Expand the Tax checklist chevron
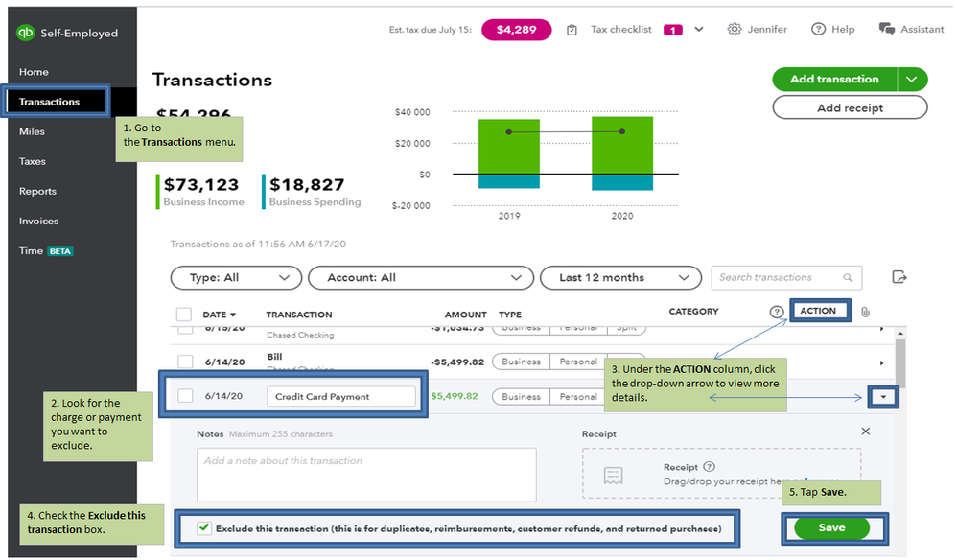The image size is (957, 560). [699, 30]
